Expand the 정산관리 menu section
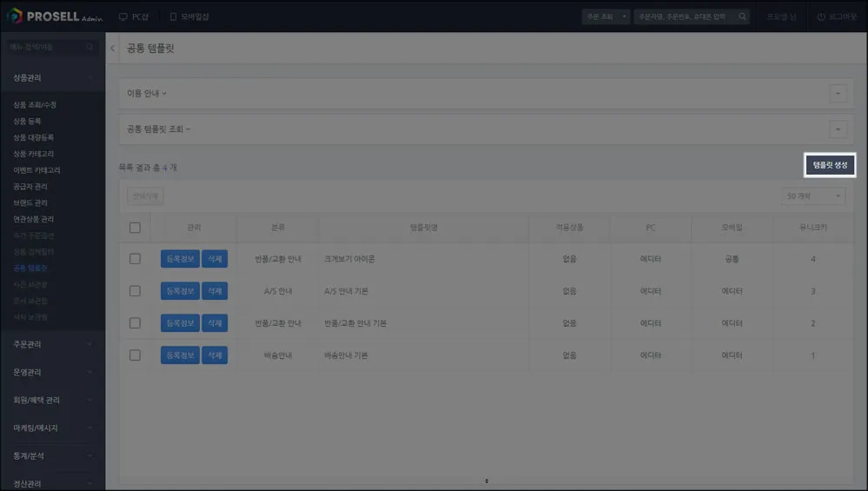 [53, 483]
